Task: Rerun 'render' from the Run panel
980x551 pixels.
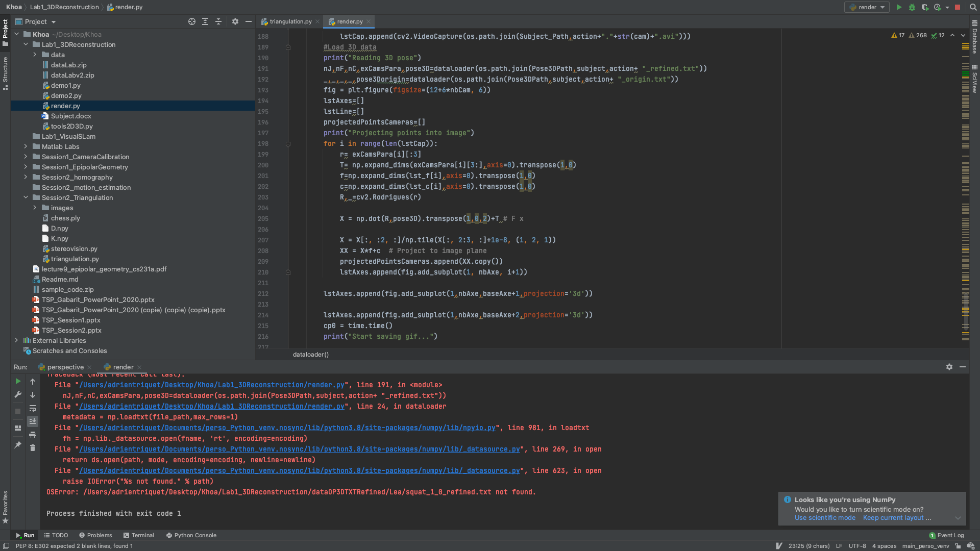Action: pyautogui.click(x=18, y=381)
